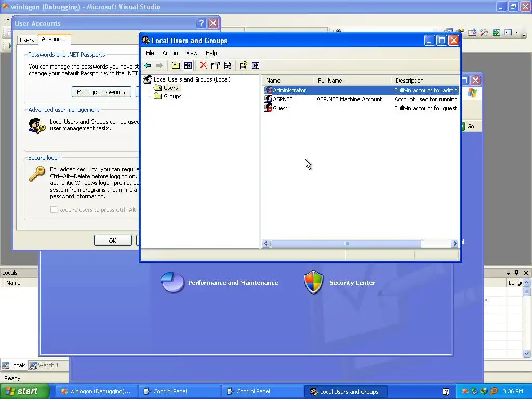
Task: Click the scroll-down arrow in right Visual Studio panel
Action: 526,353
